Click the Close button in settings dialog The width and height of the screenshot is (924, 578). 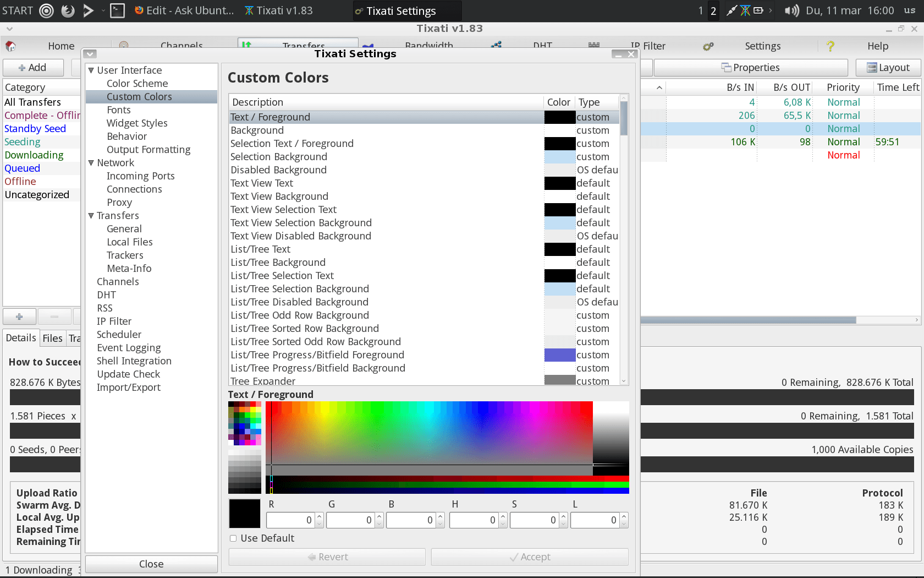coord(151,564)
